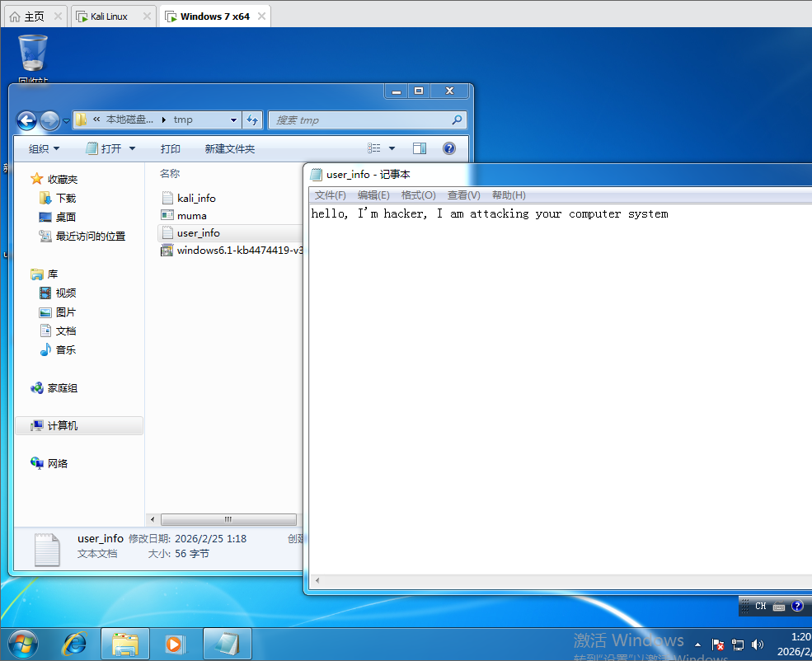
Task: Click CH language bar indicator
Action: click(x=760, y=606)
